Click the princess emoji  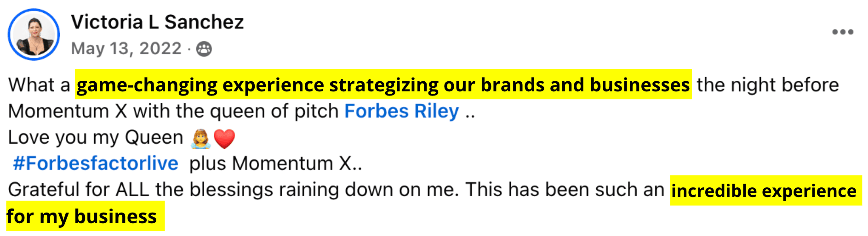pyautogui.click(x=201, y=139)
